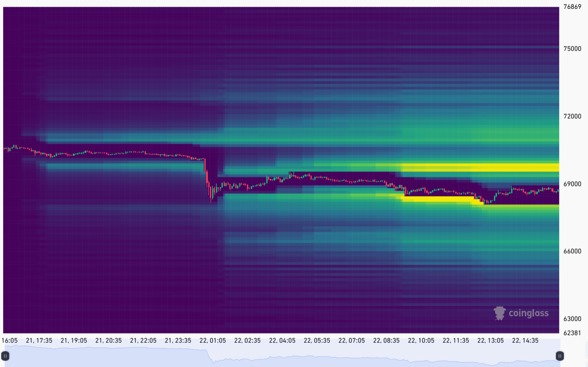
Task: Select the 22, 01:05 time axis label
Action: point(213,341)
